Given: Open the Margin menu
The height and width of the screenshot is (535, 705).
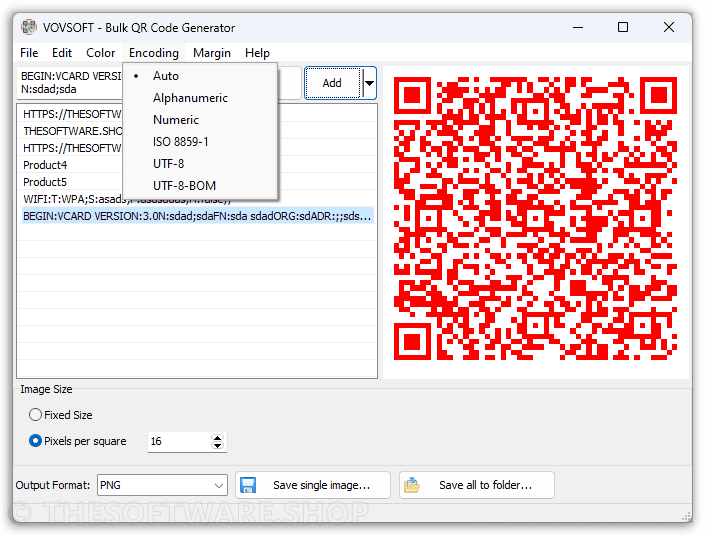Looking at the screenshot, I should [212, 53].
